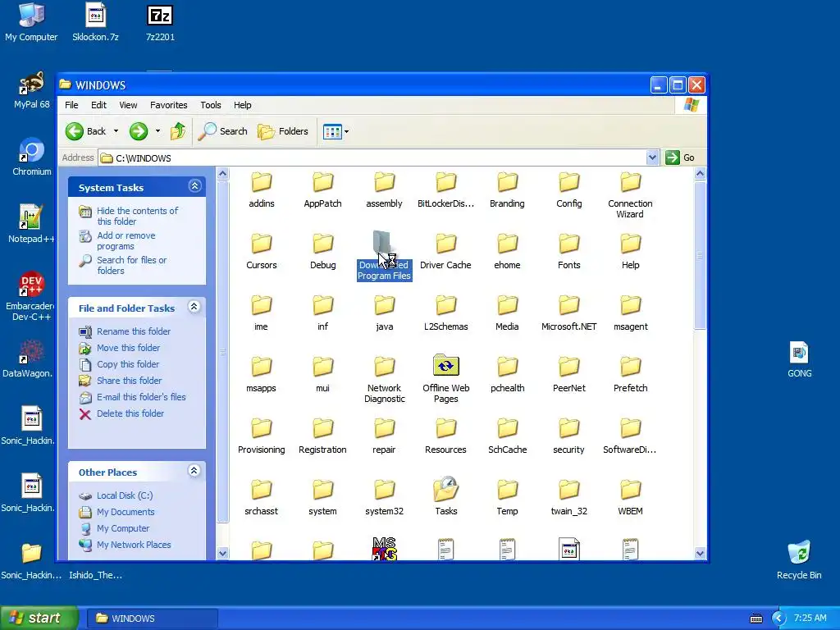Select the Downloaded Program Files folder

[384, 256]
